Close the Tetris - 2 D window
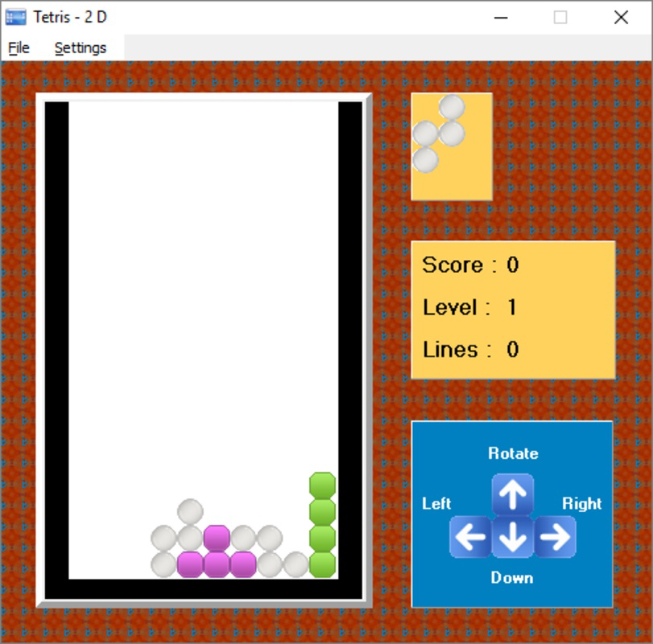 click(x=621, y=18)
